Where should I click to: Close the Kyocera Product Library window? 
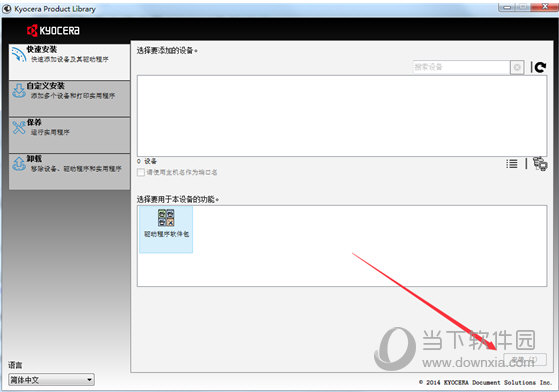pos(544,7)
